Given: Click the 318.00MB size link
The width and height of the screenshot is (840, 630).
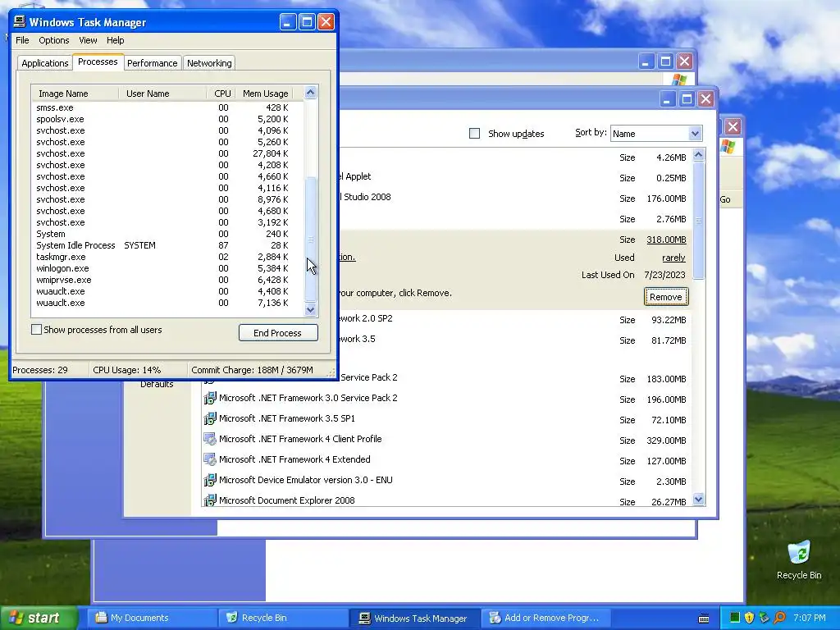Looking at the screenshot, I should [666, 240].
